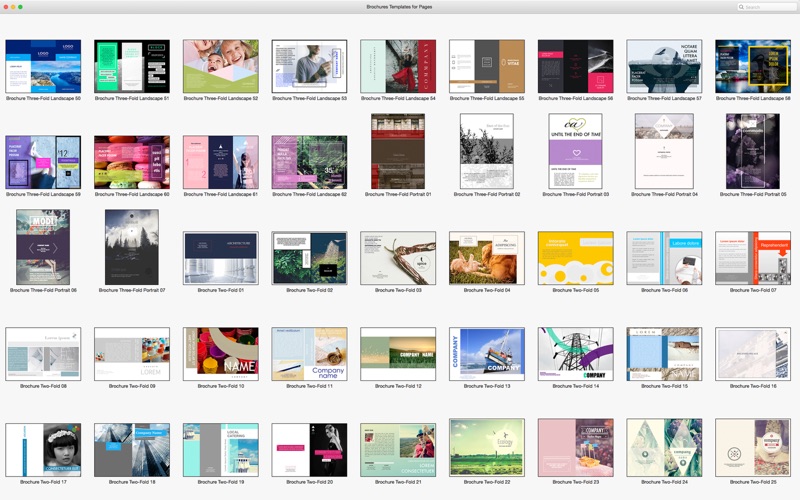Open Brochure Two-Fold 17 thumbnail
The image size is (800, 500).
(43, 450)
